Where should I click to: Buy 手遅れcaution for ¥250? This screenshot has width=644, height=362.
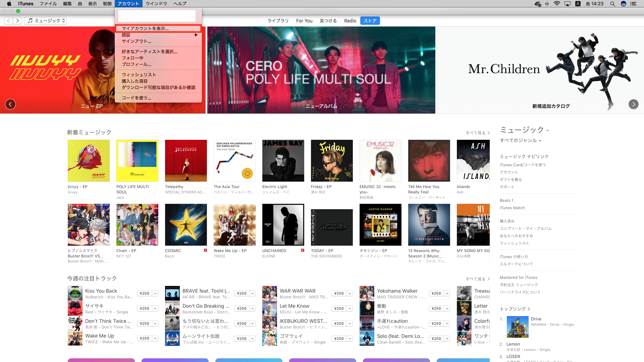coord(436,323)
